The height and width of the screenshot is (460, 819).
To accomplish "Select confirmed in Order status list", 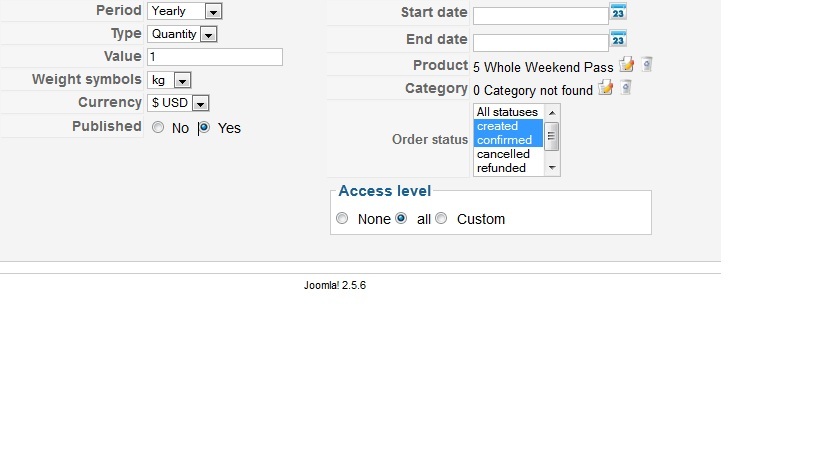I will 508,140.
